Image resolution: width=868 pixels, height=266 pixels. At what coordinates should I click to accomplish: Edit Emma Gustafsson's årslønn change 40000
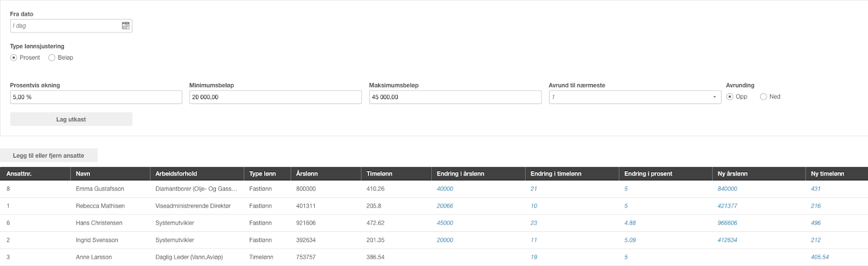click(x=445, y=189)
